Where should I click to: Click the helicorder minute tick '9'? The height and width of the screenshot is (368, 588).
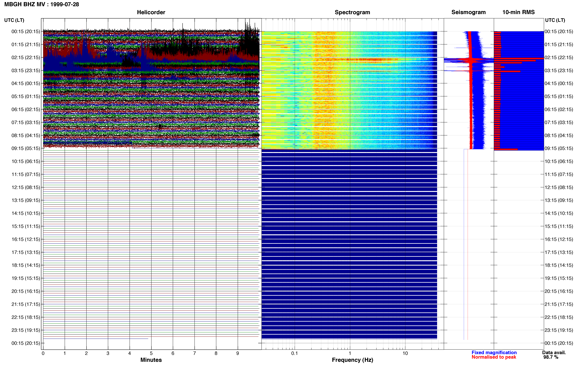pos(238,353)
